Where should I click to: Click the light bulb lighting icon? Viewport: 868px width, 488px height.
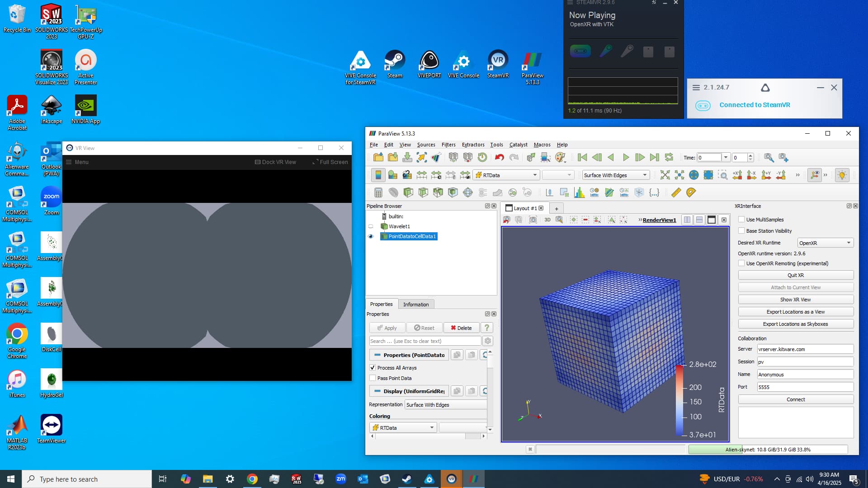click(x=842, y=175)
